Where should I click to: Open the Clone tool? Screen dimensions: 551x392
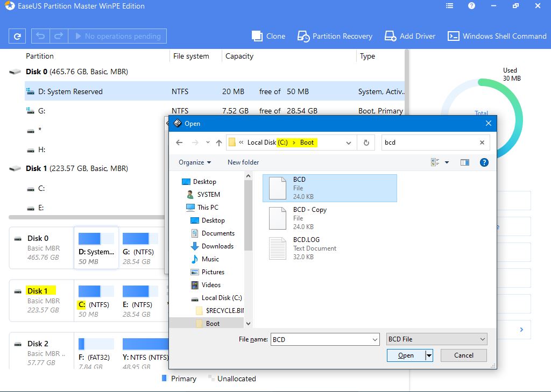pyautogui.click(x=269, y=36)
